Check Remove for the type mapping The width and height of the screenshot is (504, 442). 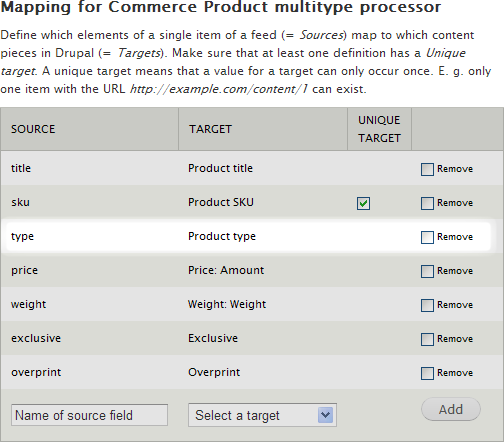[427, 237]
